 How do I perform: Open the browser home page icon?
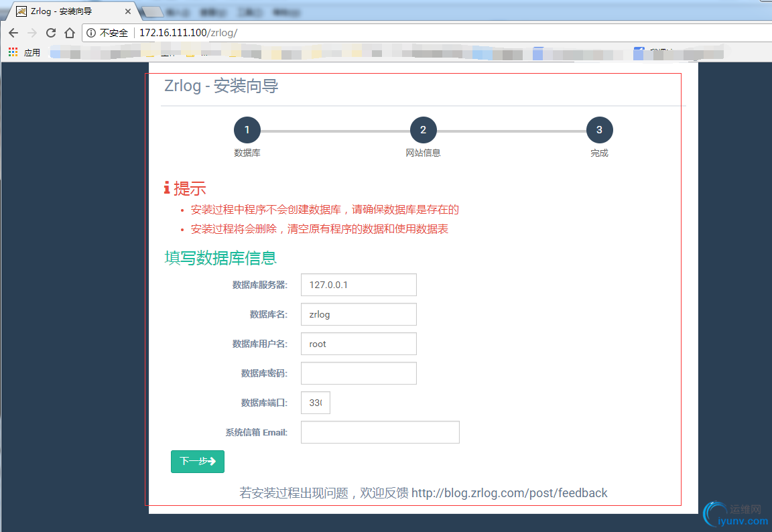70,33
